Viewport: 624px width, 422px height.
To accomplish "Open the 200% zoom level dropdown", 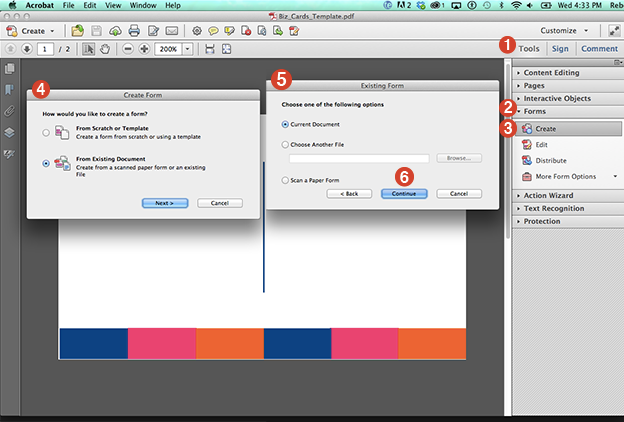I will [x=188, y=49].
